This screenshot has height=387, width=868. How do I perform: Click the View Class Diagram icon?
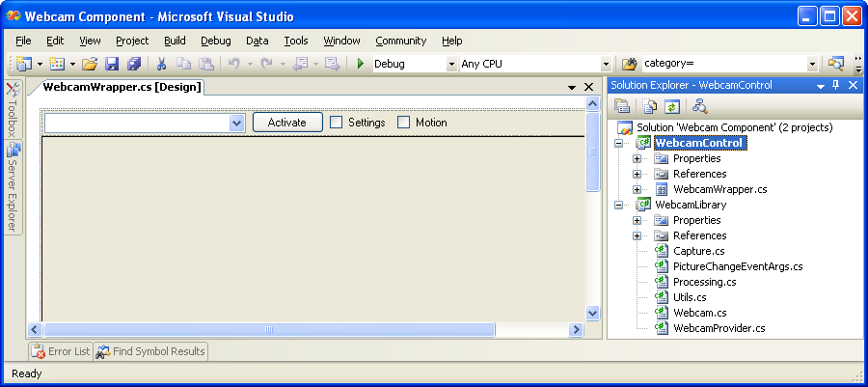tap(700, 106)
